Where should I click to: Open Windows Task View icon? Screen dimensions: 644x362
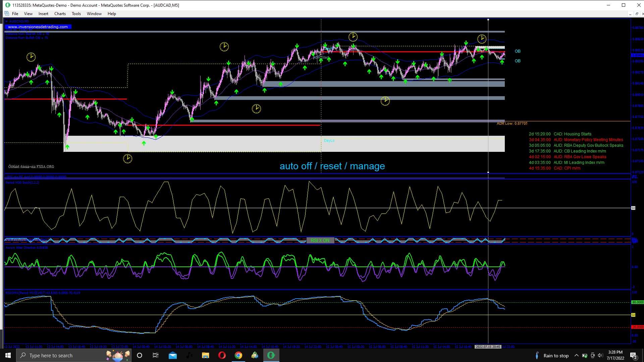tap(155, 356)
